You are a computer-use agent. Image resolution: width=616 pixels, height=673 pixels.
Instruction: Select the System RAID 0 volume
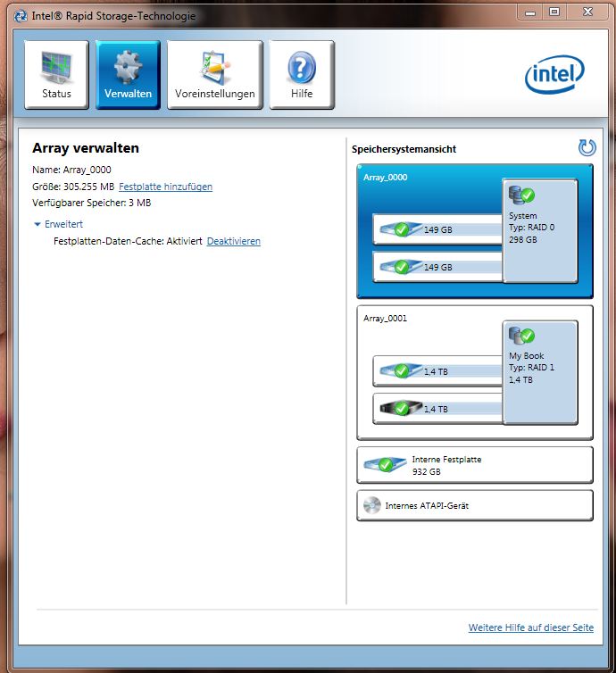(x=540, y=231)
